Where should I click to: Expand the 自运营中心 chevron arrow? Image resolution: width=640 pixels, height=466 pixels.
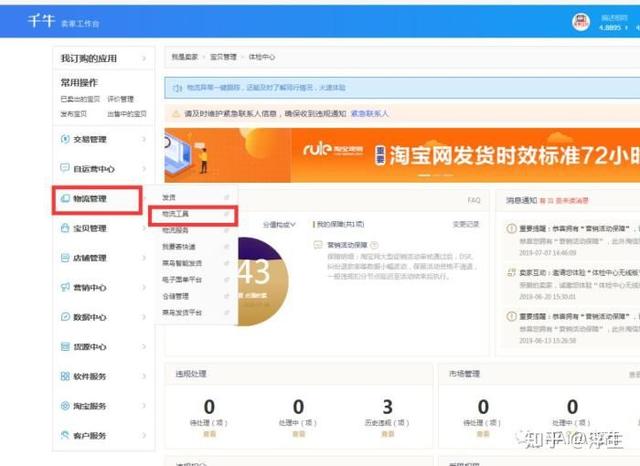click(x=144, y=169)
